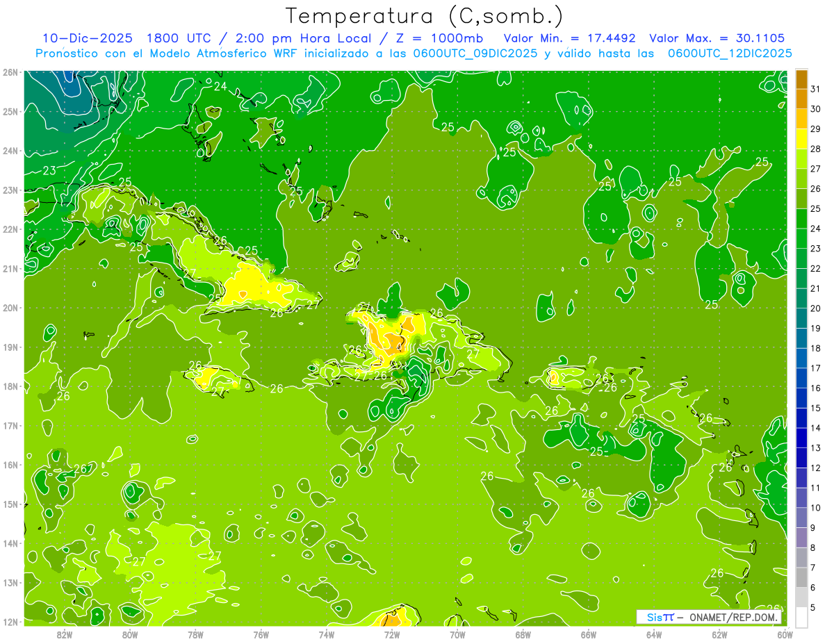Click color scale value "15"
834x644 pixels.
(x=816, y=408)
